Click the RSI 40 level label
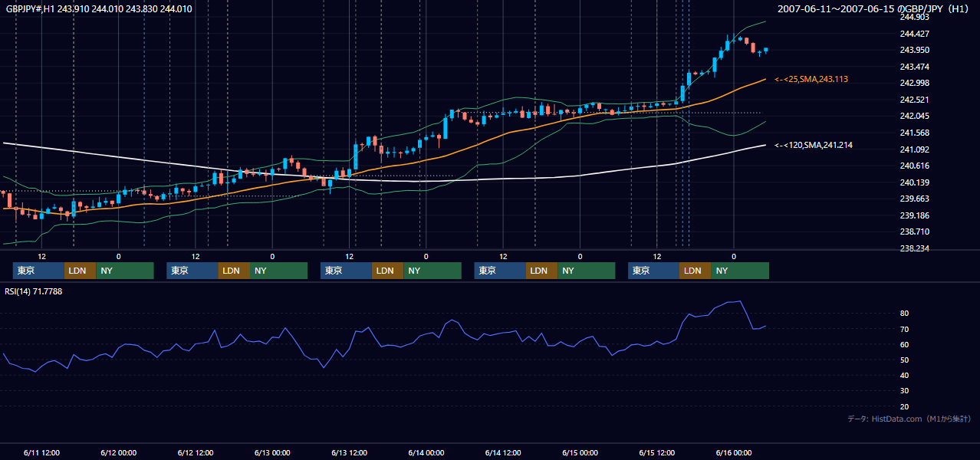 (905, 375)
